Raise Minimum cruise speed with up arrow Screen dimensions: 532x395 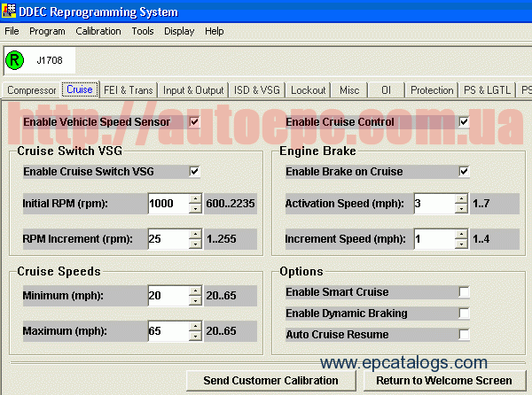click(195, 291)
